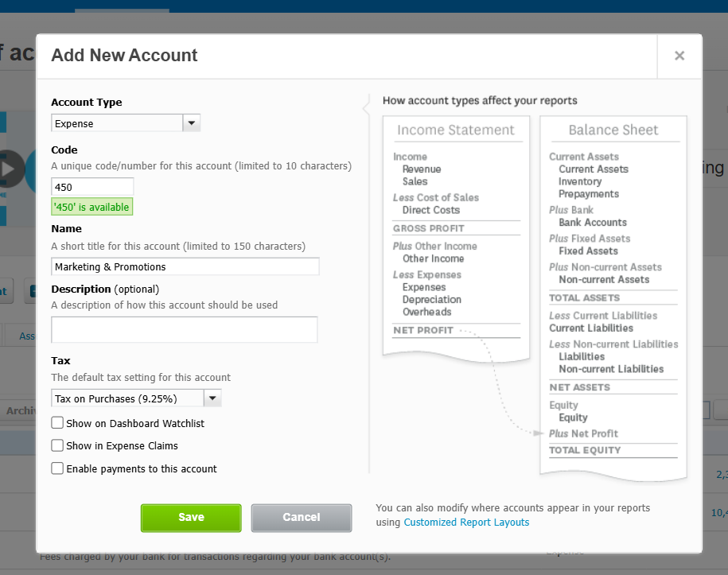Click the GROSS PROFIT label
The image size is (728, 575).
pos(429,228)
